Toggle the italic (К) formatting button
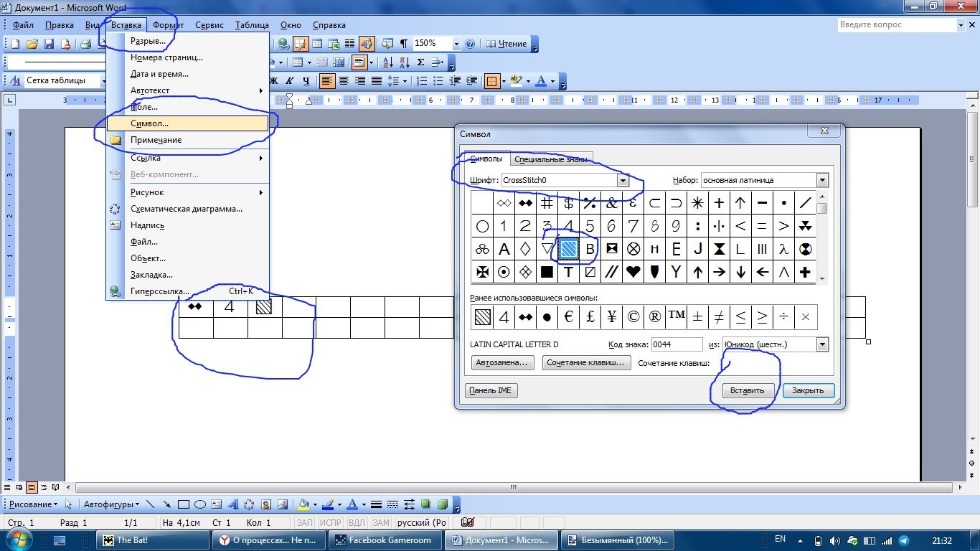The width and height of the screenshot is (980, 551). click(x=291, y=81)
